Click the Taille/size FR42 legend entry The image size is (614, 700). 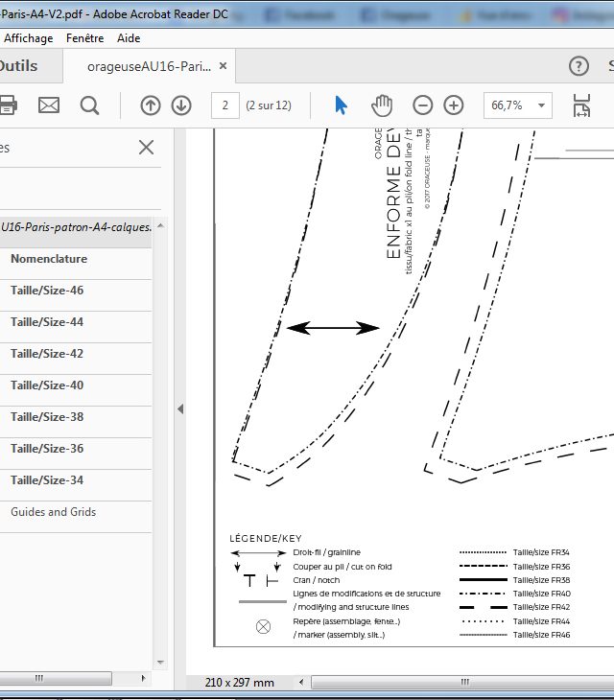(x=541, y=607)
